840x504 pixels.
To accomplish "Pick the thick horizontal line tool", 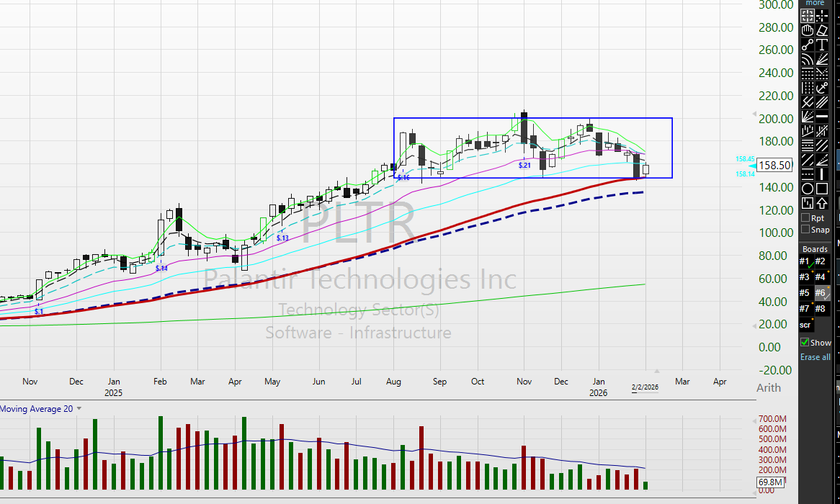I will point(822,116).
